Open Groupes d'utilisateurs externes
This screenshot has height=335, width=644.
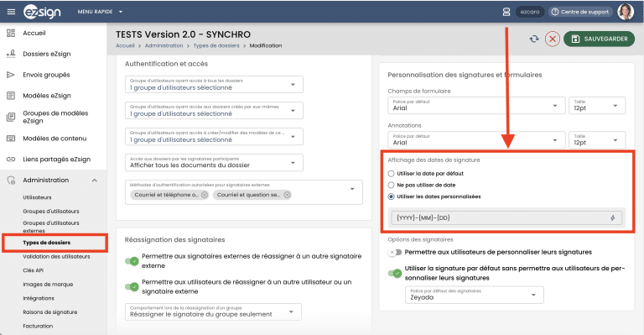tap(51, 227)
